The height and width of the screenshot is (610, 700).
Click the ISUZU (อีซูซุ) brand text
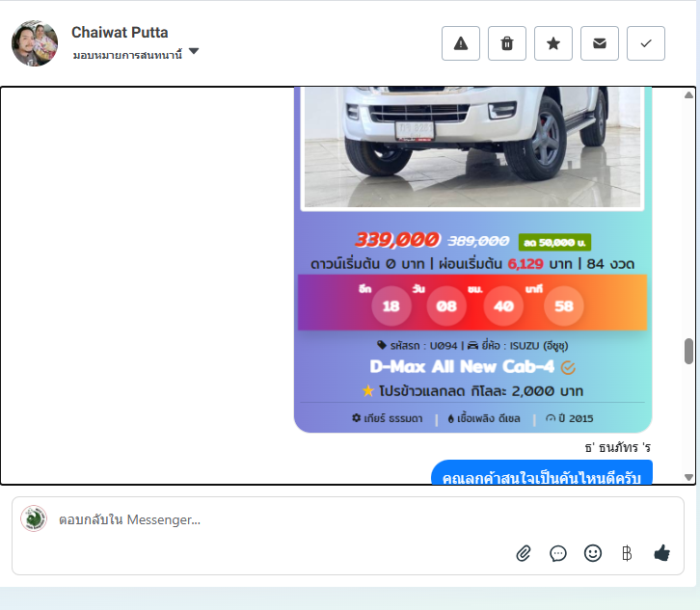(539, 346)
